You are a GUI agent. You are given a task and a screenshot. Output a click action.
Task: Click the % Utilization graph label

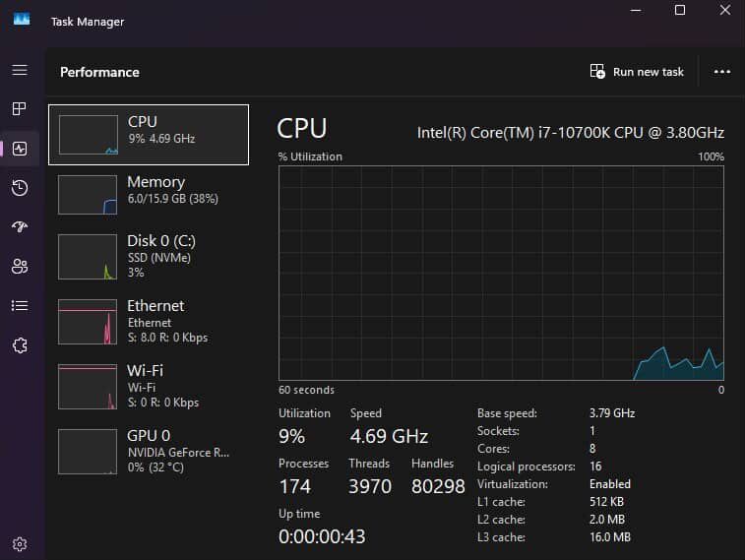310,156
